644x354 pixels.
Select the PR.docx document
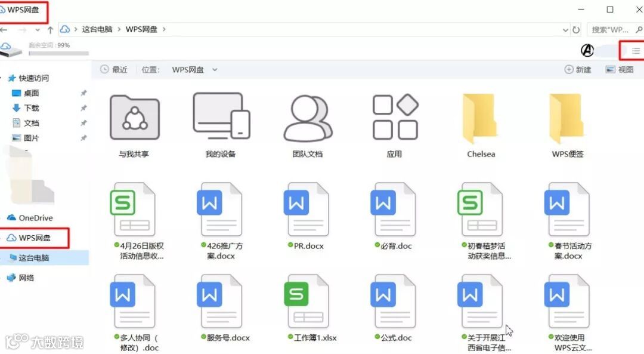pos(308,210)
